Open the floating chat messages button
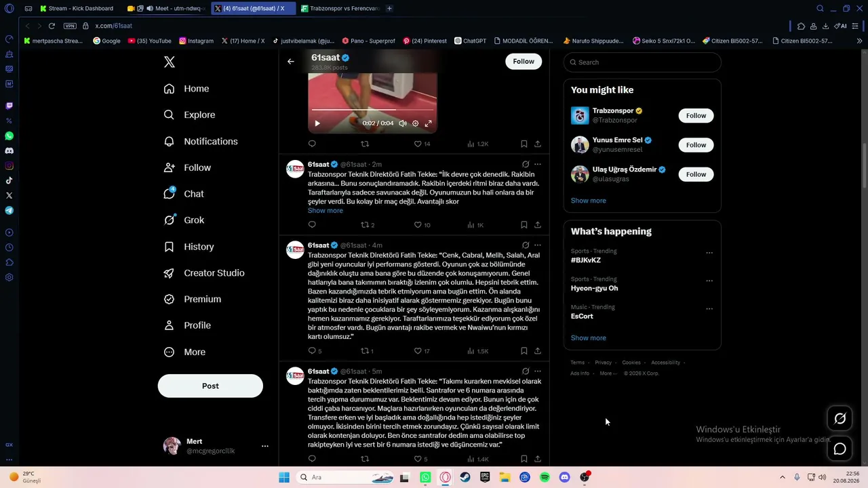The image size is (868, 488). click(840, 449)
